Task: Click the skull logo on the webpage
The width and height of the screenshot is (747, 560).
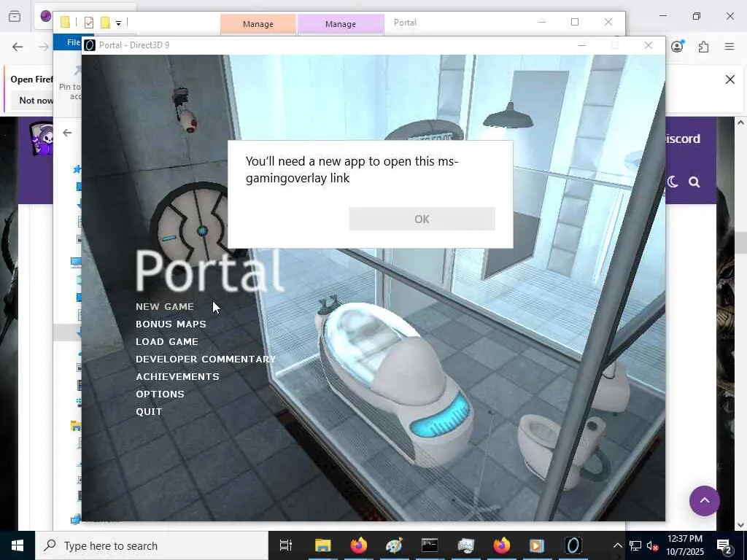Action: [41, 139]
